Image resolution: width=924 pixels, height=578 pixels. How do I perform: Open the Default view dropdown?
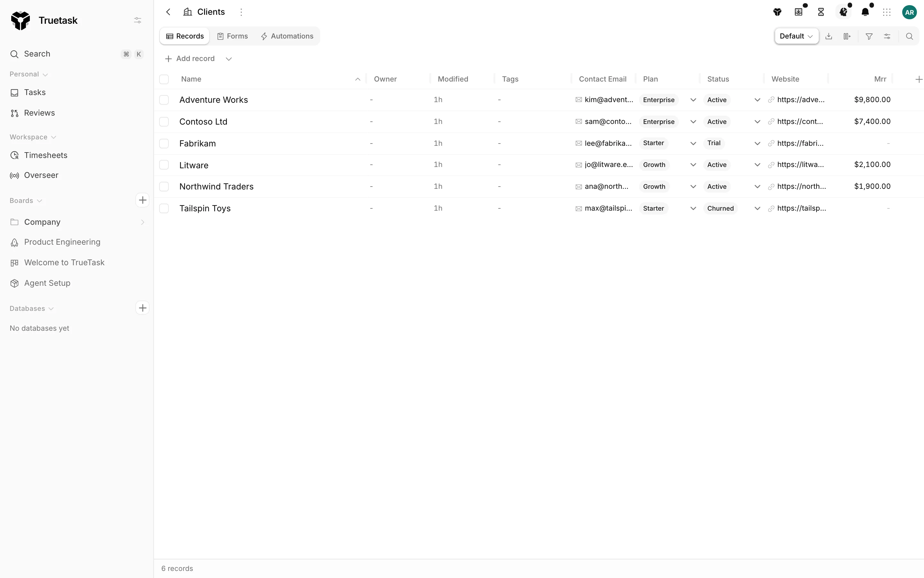tap(797, 36)
